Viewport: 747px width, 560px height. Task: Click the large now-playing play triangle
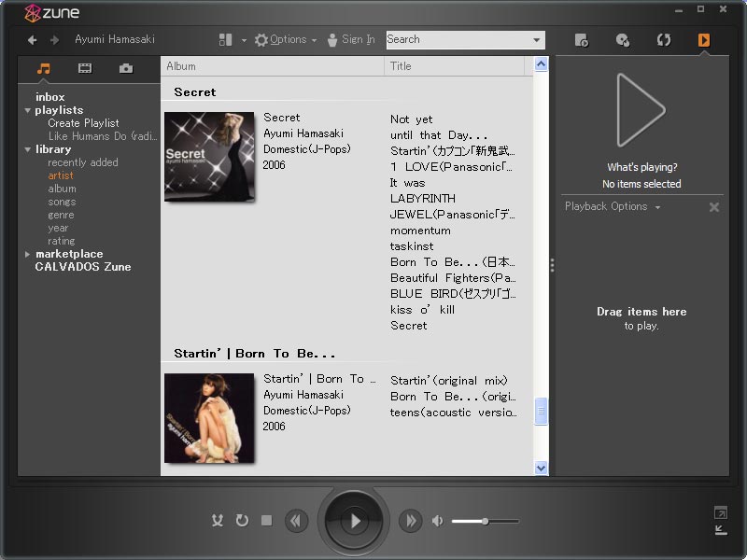tap(641, 110)
